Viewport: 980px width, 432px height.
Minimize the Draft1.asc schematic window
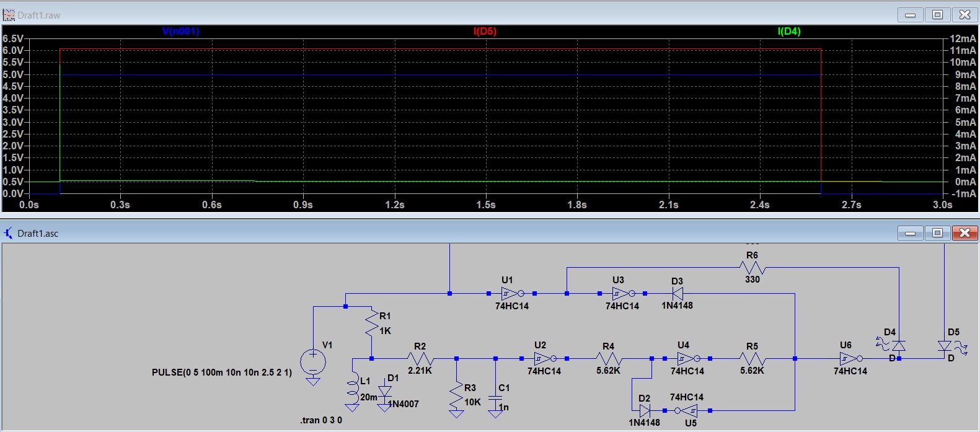point(910,233)
